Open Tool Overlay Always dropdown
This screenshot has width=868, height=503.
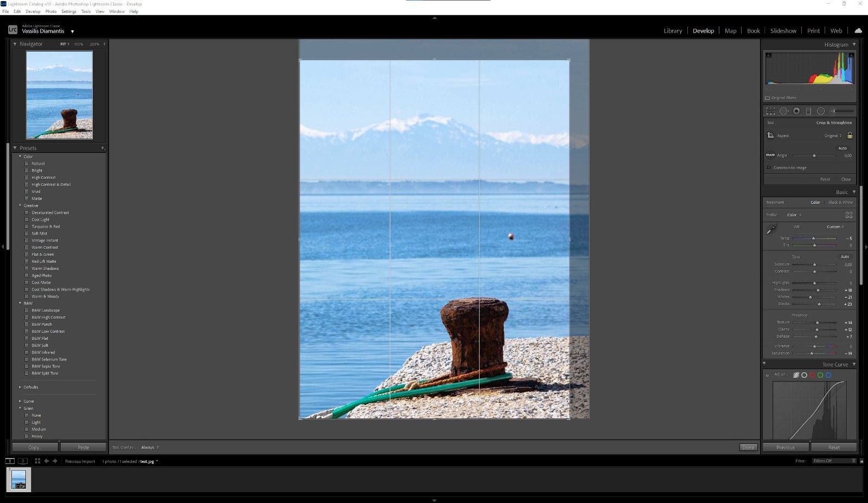point(150,448)
